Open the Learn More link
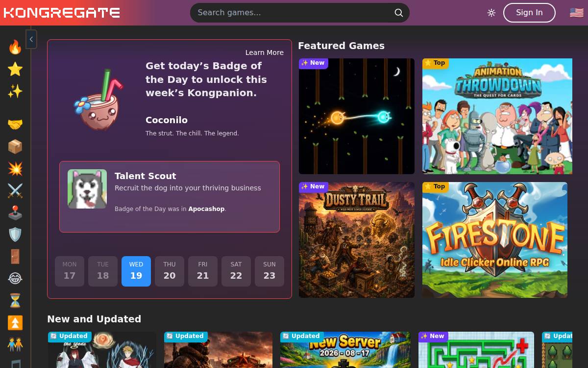Viewport: 588px width, 368px height. pyautogui.click(x=265, y=53)
